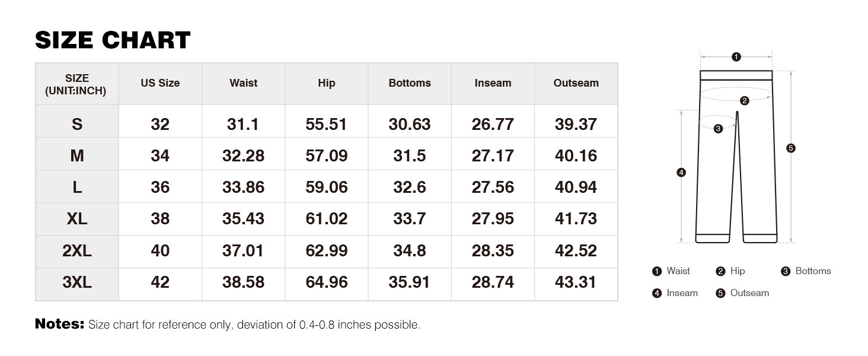This screenshot has height=356, width=868.
Task: Click the 43.31 outseam value
Action: pyautogui.click(x=576, y=283)
